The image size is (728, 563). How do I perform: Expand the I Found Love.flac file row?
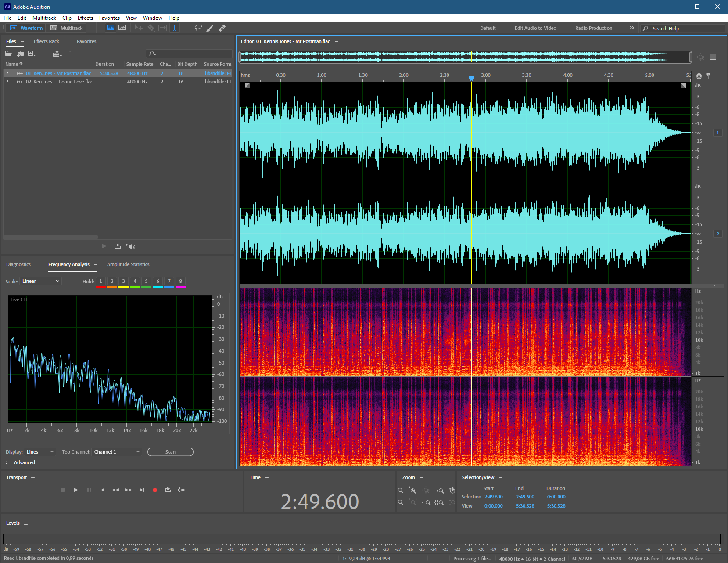coord(7,81)
